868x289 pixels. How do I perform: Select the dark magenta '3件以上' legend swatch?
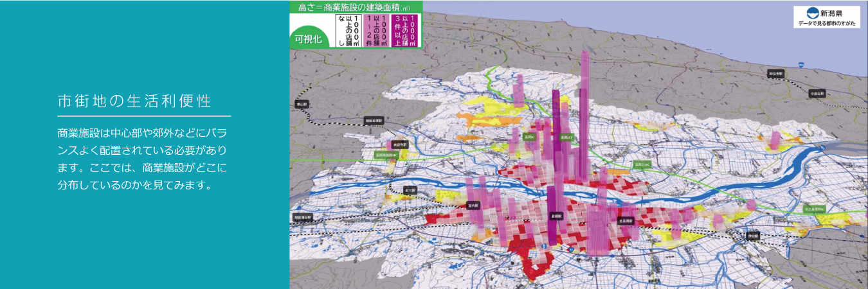coord(406,30)
